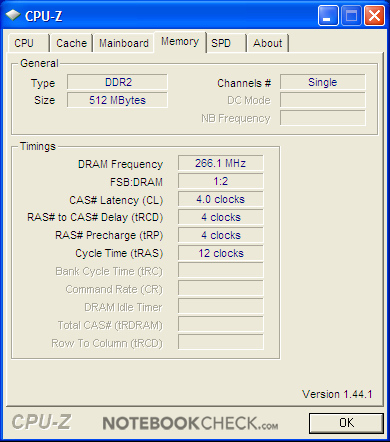Click the 'FSB:DRAM' label

136,182
